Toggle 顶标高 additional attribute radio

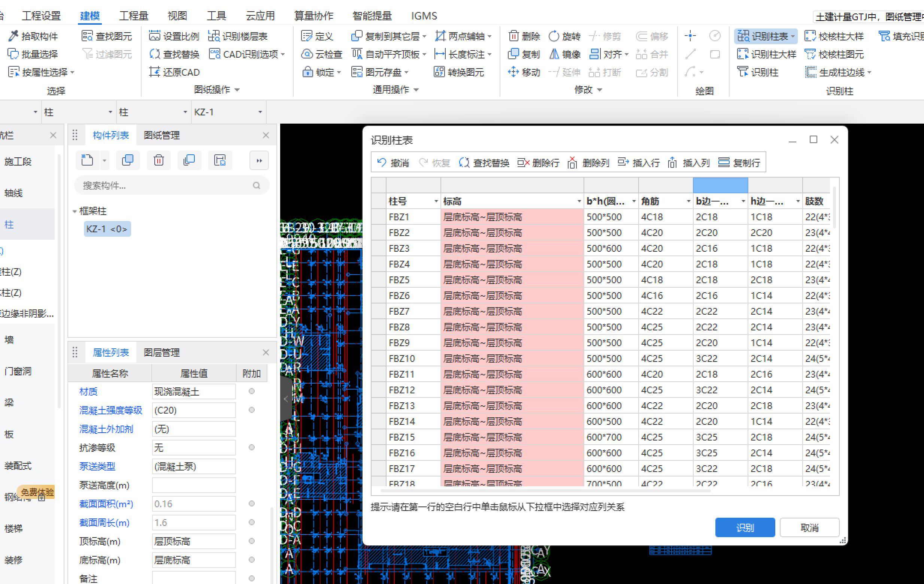(x=252, y=541)
